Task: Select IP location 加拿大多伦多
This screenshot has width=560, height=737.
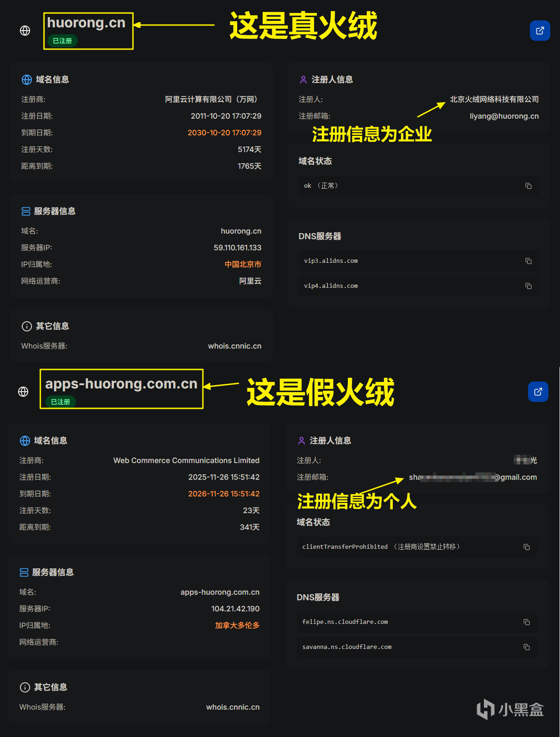Action: 237,625
